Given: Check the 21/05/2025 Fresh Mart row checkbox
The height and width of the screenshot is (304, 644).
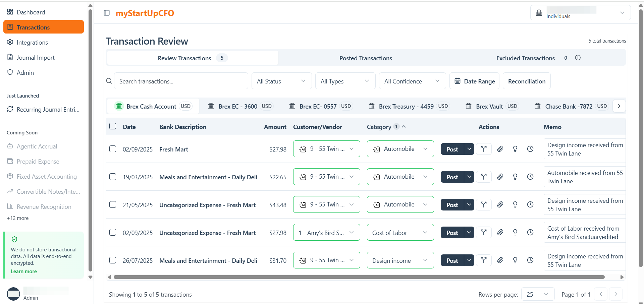Looking at the screenshot, I should tap(113, 204).
